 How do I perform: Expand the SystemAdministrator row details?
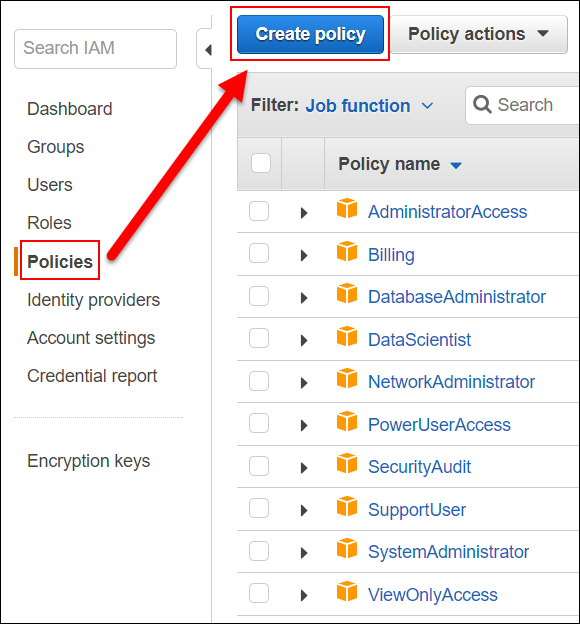(x=304, y=553)
